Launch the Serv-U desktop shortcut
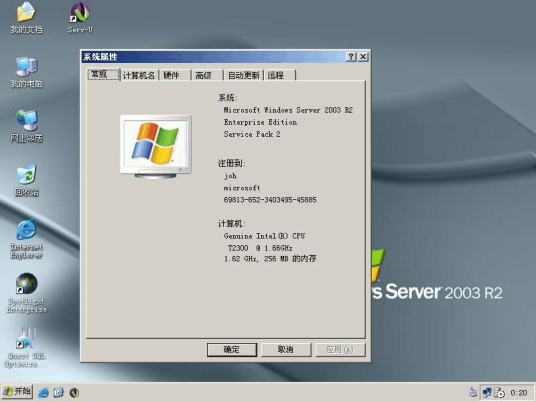 tap(80, 17)
